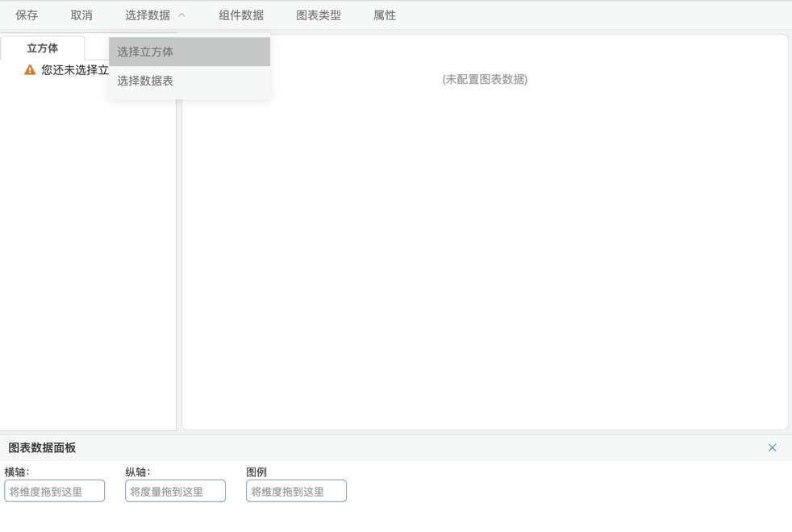792x532 pixels.
Task: Click the 图例 dimension drop field
Action: [297, 491]
